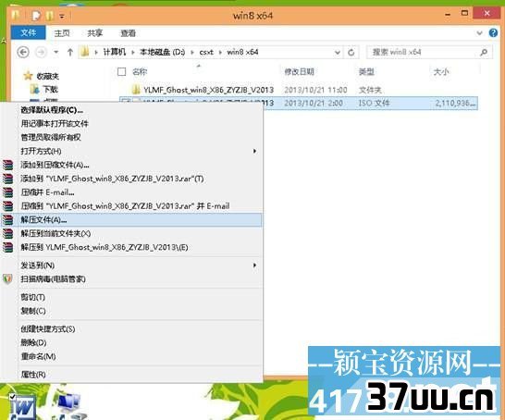This screenshot has height=420, width=505.
Task: Open the Word icon on the desktop
Action: (x=22, y=407)
